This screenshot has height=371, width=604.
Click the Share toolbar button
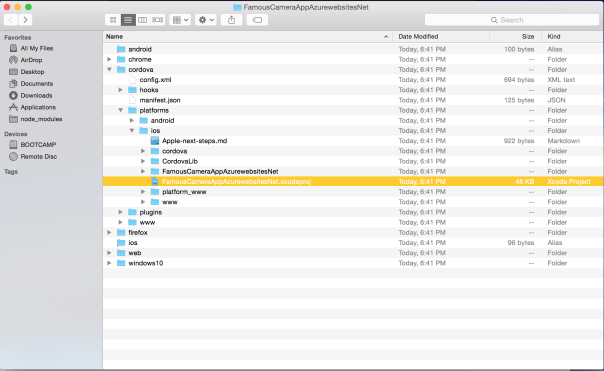[x=231, y=20]
